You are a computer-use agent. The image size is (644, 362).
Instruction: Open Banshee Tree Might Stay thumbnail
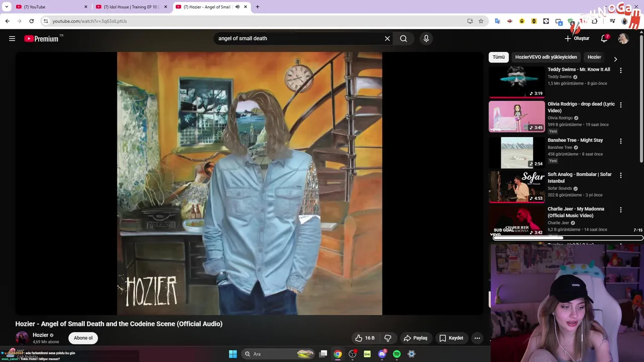(x=517, y=152)
